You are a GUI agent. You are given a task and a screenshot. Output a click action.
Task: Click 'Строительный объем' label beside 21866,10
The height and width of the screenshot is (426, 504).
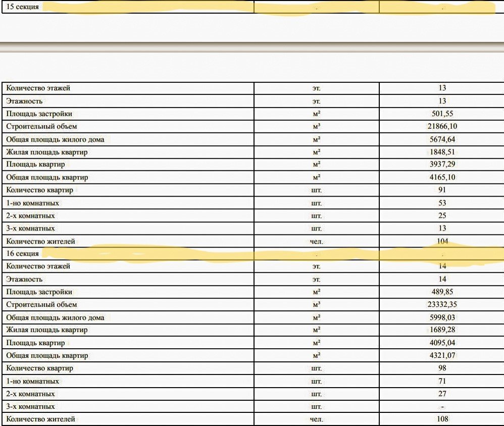click(41, 126)
